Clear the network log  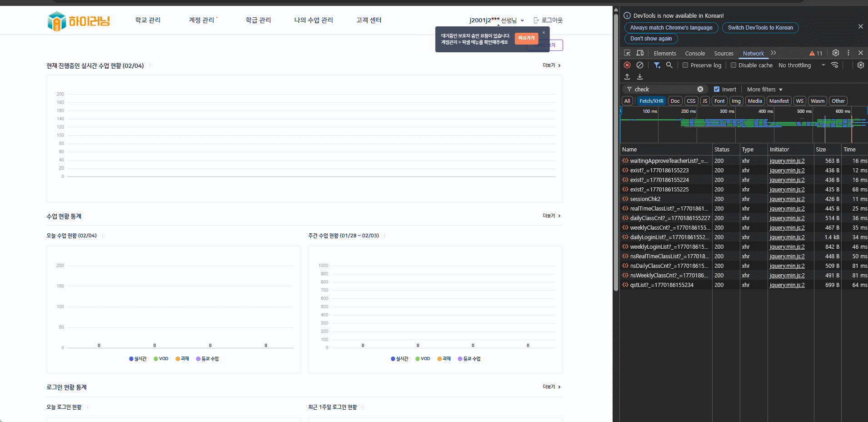coord(640,65)
